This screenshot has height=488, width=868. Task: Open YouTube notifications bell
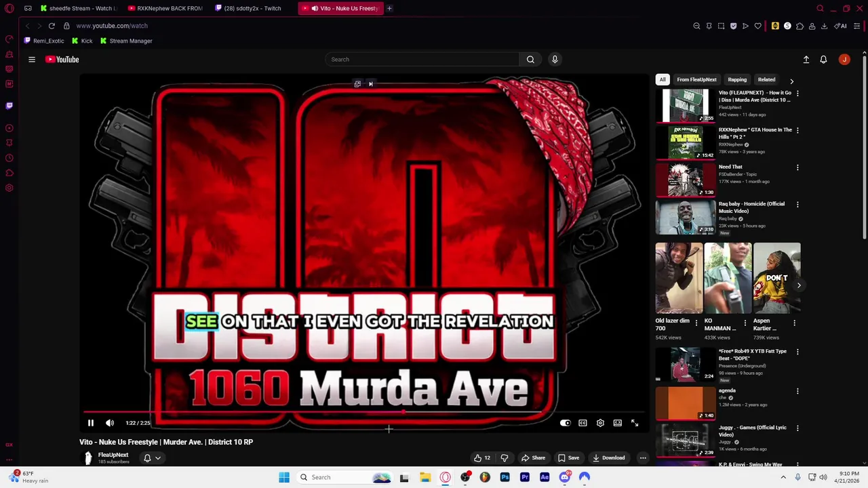823,60
